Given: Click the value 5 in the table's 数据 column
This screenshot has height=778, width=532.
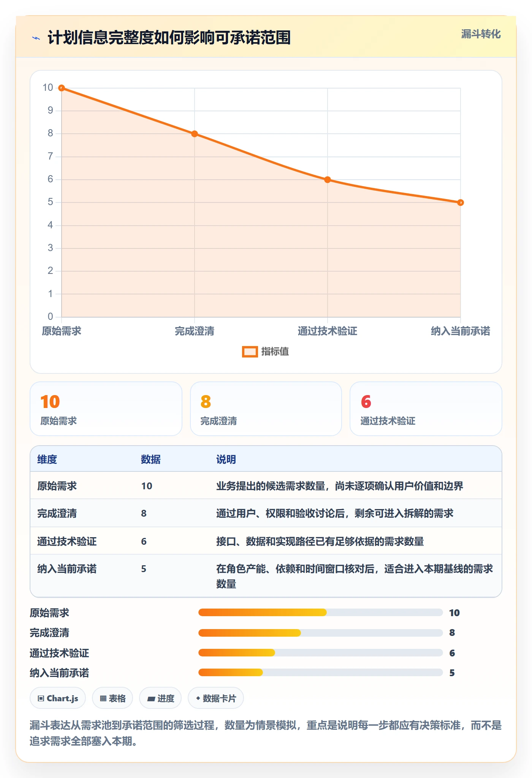Looking at the screenshot, I should click(x=144, y=569).
